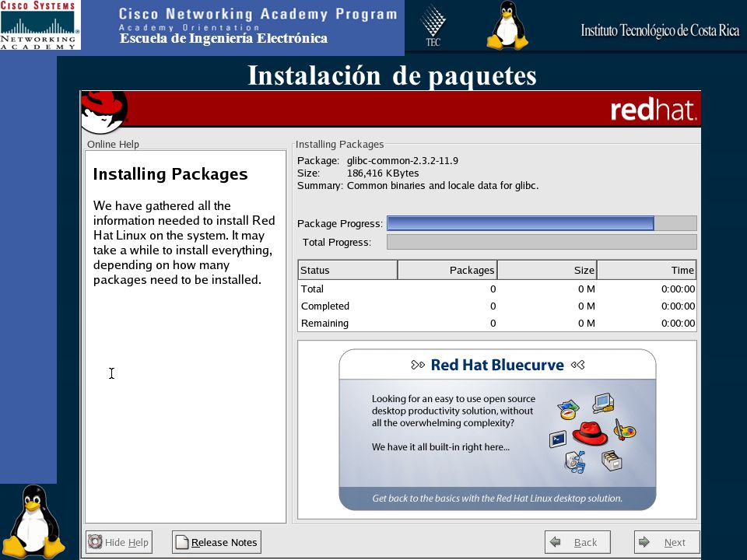Click the computer monitor icon in Bluecurve ad
This screenshot has height=560, width=747.
pyautogui.click(x=603, y=403)
